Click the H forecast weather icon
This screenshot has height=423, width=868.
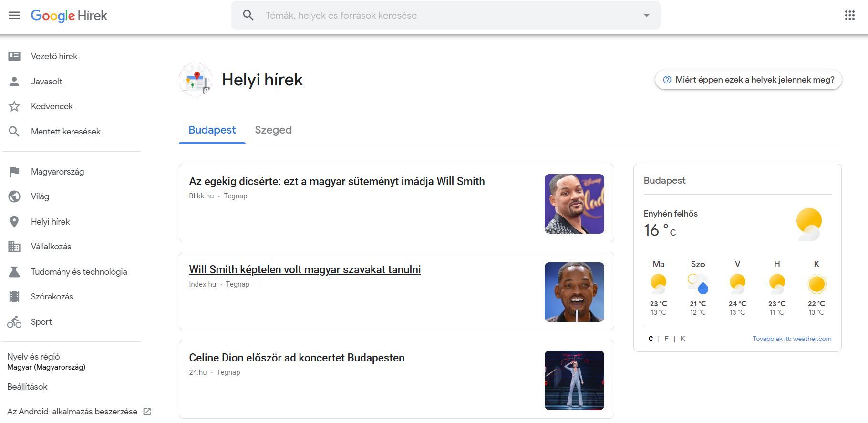pos(777,284)
